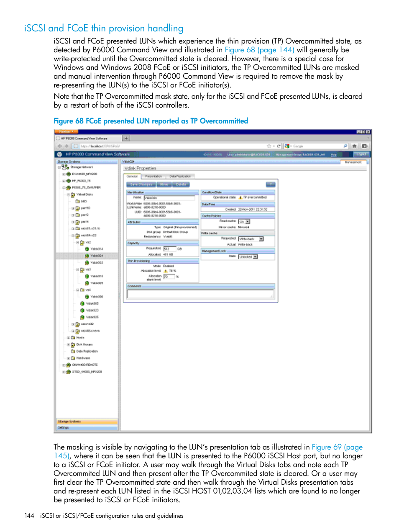Select Vdisk023 disk icon
The width and height of the screenshot is (399, 532).
(82, 310)
